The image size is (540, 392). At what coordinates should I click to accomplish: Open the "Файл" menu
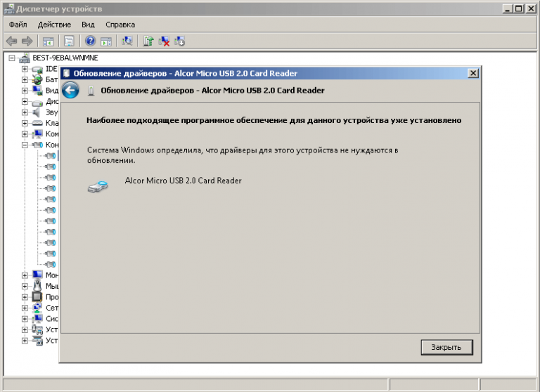click(x=18, y=25)
